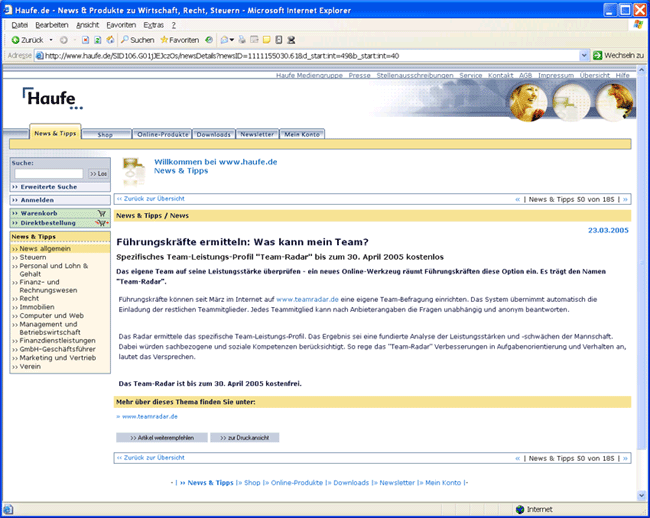This screenshot has height=518, width=650.
Task: Click the scrollbar up arrow
Action: click(x=641, y=70)
